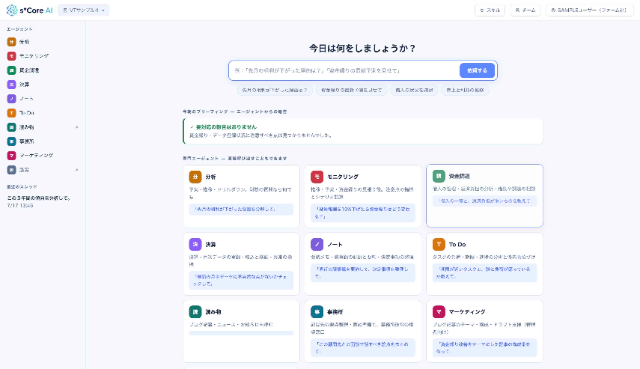This screenshot has width=640, height=369.
Task: Click the teal icon on the 事務所 card
Action: 317,311
